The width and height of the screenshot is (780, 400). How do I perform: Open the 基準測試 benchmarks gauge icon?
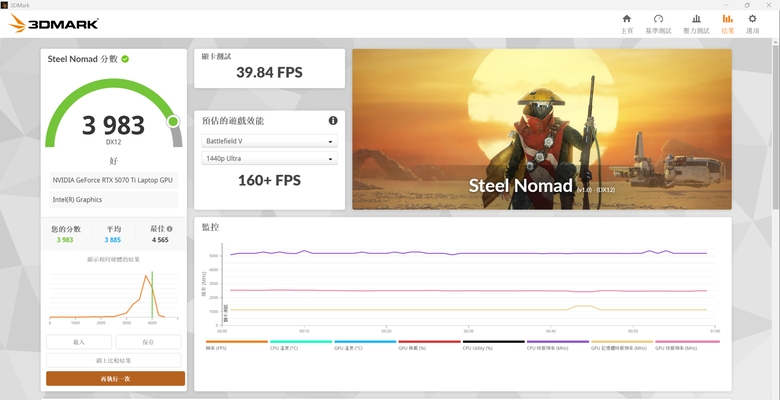tap(658, 19)
